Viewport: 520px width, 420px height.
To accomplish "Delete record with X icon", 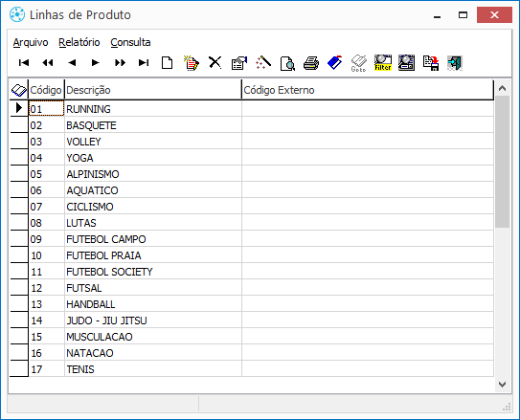I will click(x=215, y=62).
